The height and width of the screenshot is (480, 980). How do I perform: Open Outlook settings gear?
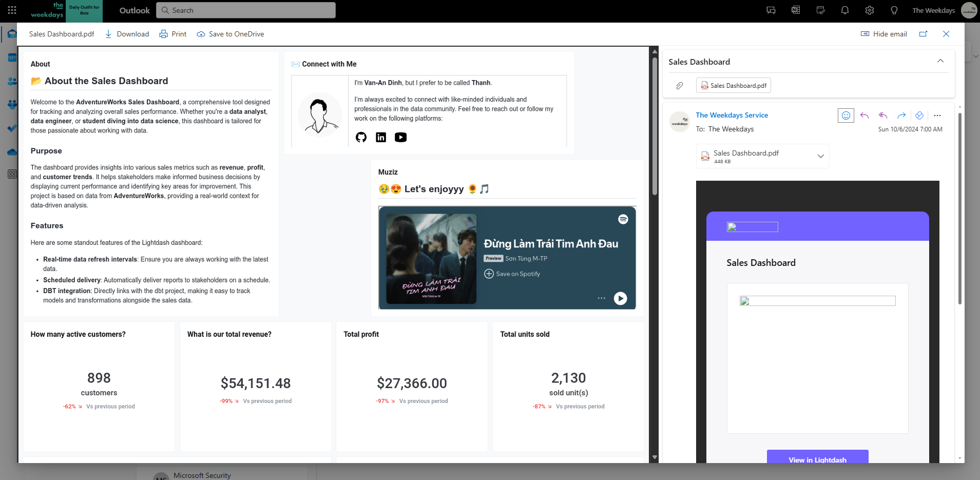tap(870, 10)
